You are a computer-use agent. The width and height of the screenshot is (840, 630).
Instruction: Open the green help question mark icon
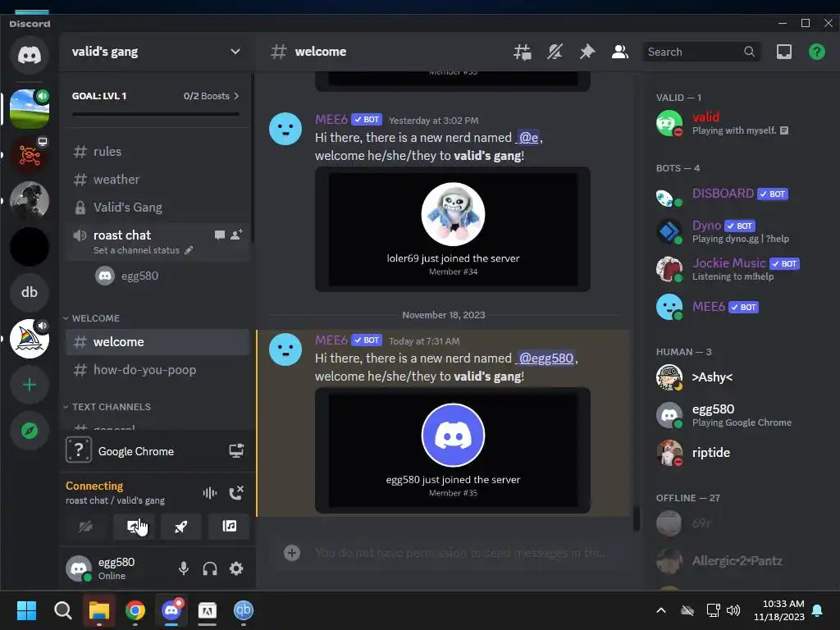[816, 52]
